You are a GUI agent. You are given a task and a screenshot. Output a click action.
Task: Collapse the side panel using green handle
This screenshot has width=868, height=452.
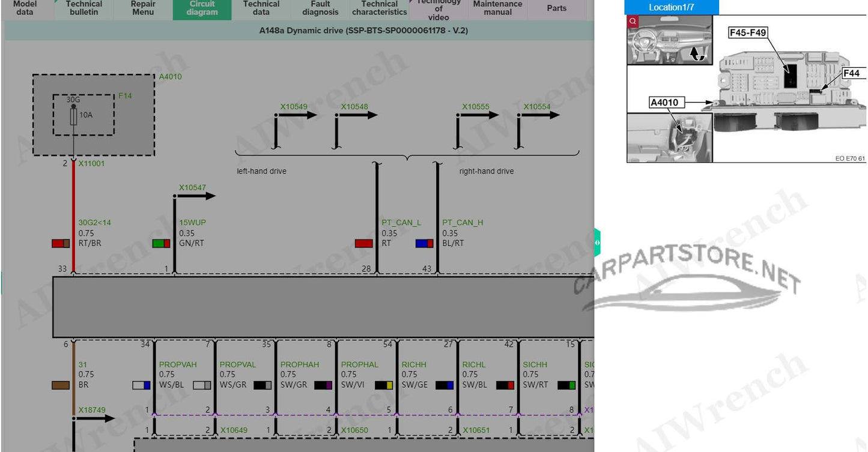597,243
